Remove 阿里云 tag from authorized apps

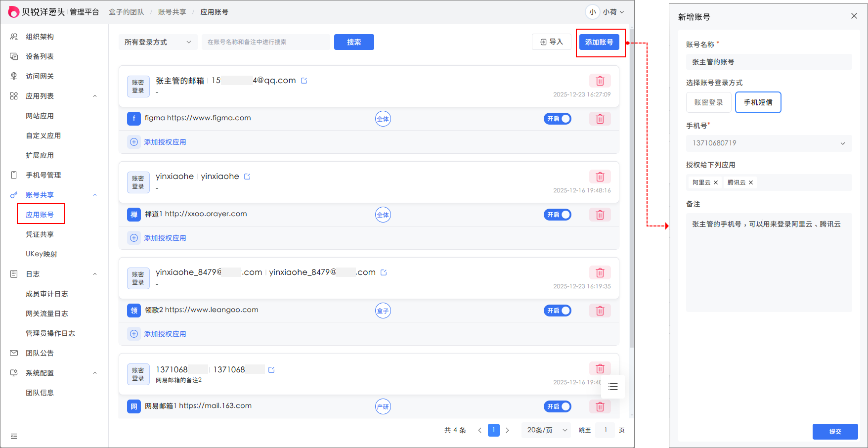pos(716,182)
